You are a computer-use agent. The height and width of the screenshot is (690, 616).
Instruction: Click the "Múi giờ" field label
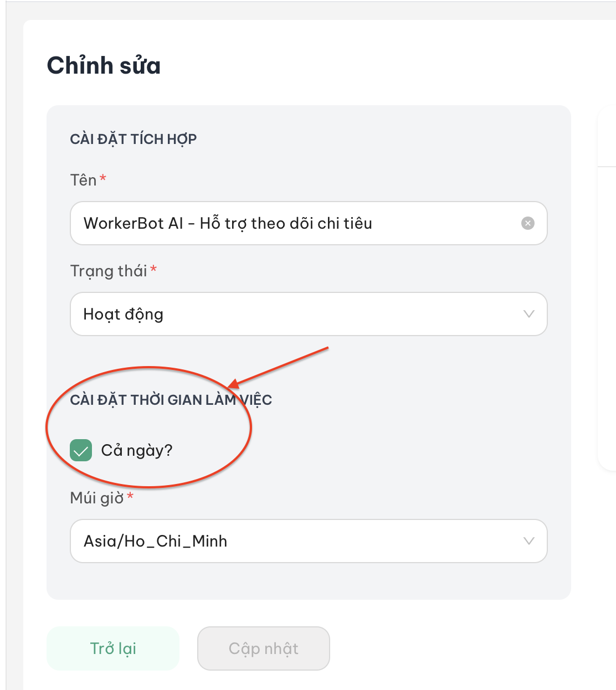click(97, 498)
